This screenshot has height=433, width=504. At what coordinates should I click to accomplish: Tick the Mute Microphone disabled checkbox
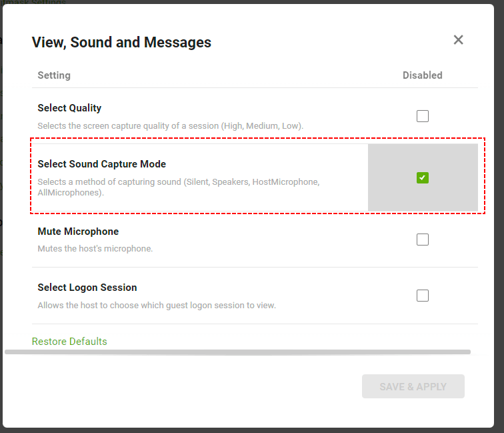(x=423, y=240)
